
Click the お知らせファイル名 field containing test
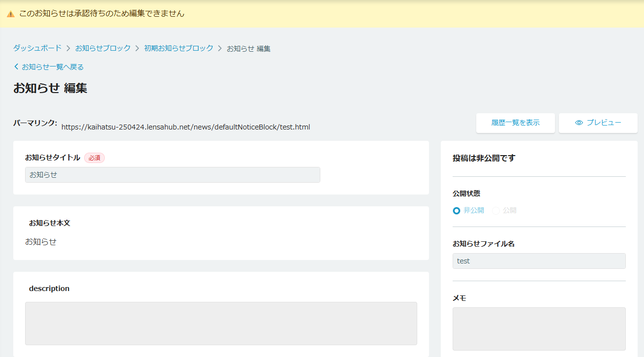[539, 261]
